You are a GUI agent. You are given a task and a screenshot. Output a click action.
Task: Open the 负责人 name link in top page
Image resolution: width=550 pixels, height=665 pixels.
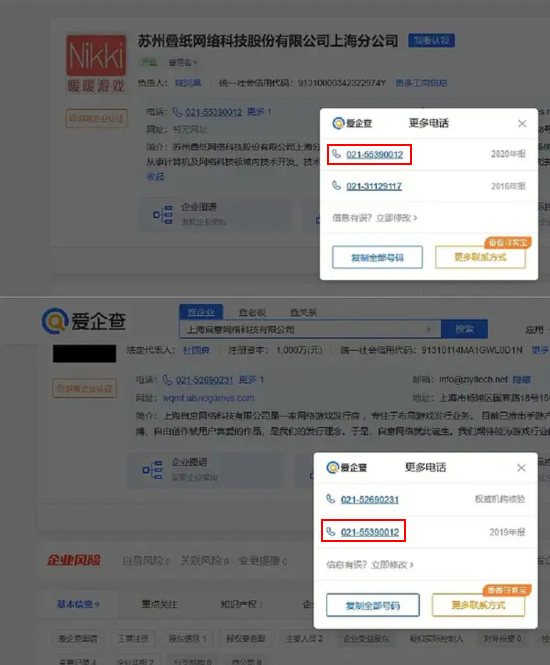pyautogui.click(x=188, y=83)
